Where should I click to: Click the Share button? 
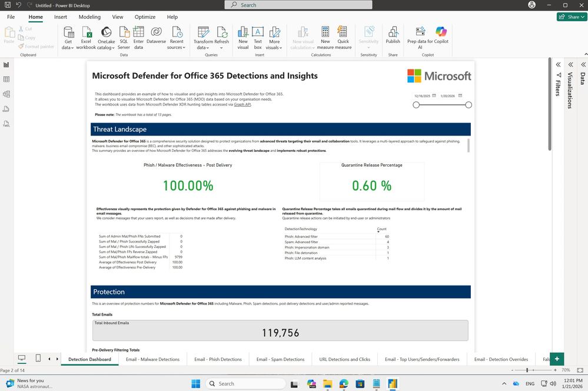572,17
